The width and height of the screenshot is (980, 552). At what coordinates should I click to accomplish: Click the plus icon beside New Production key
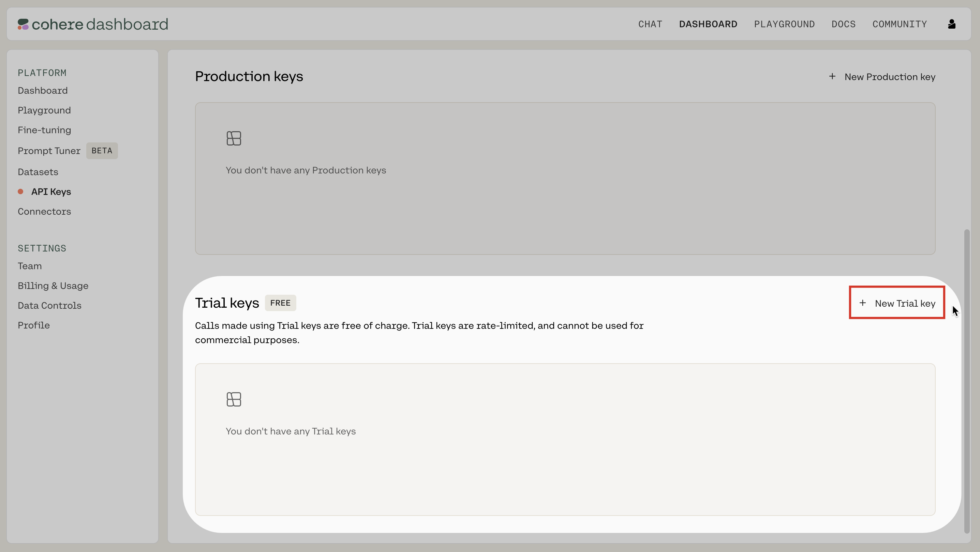832,76
